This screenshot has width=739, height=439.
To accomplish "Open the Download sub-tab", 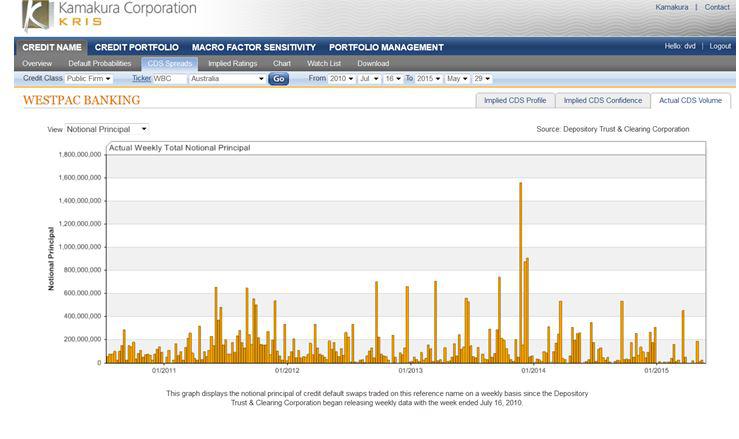I will coord(373,63).
